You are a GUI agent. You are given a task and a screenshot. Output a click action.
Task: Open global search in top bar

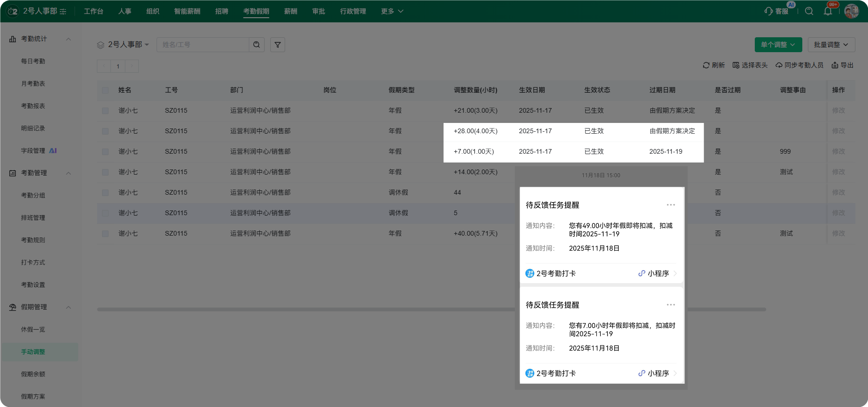coord(809,11)
